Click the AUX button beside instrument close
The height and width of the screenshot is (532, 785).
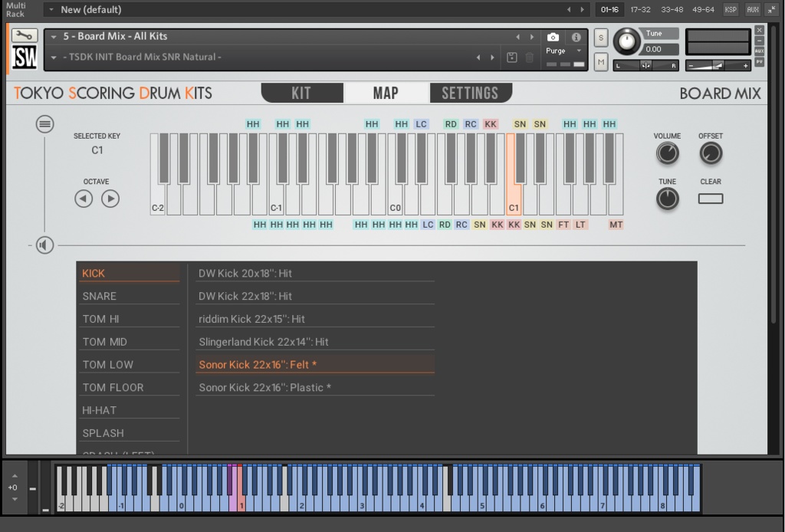tap(760, 51)
